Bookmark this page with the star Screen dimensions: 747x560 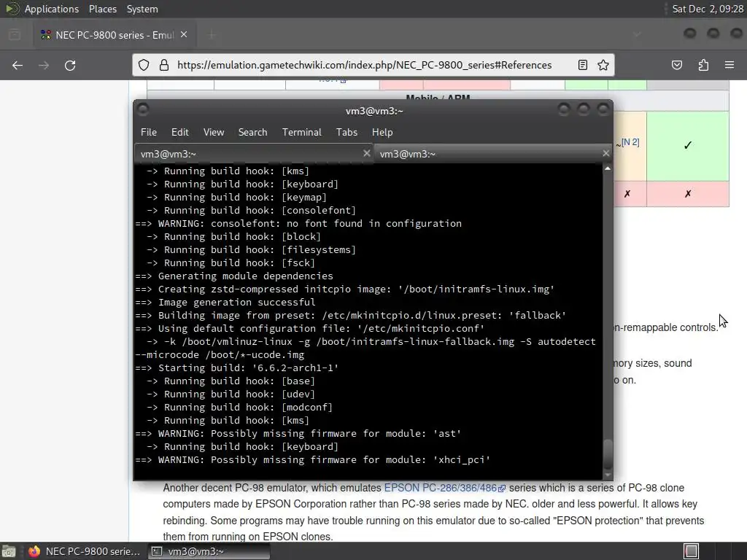pyautogui.click(x=603, y=65)
